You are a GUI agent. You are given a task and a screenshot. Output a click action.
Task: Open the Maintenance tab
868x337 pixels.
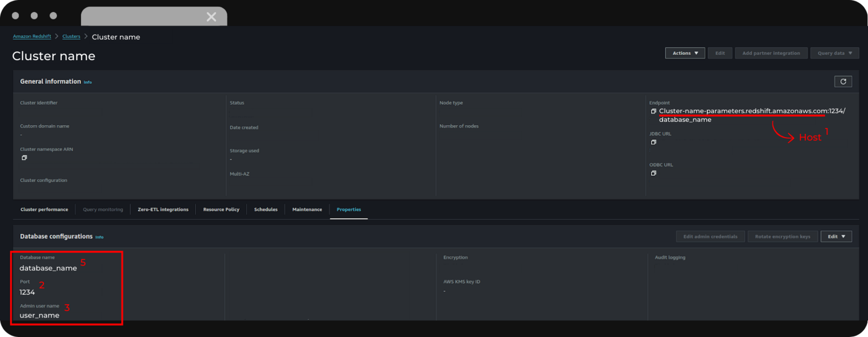point(307,210)
